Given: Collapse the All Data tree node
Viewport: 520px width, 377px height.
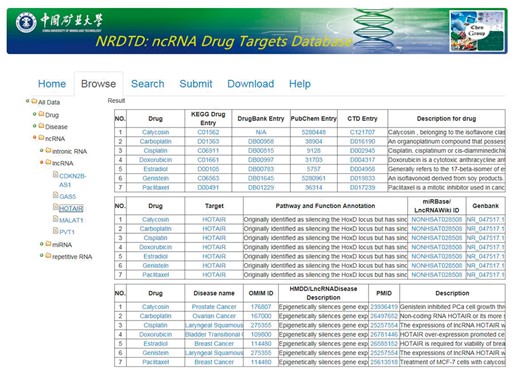Looking at the screenshot, I should 27,101.
